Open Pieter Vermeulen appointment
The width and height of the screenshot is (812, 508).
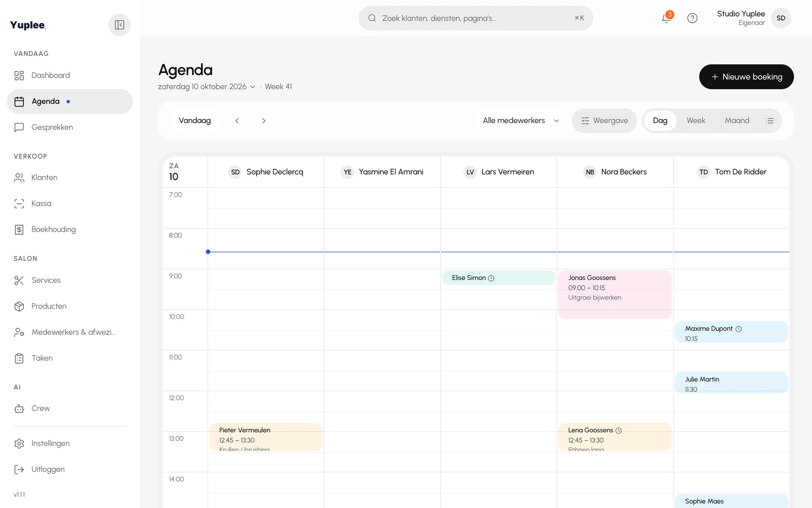tap(266, 437)
